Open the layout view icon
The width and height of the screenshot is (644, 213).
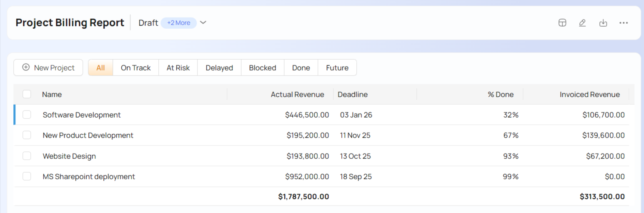coord(562,23)
